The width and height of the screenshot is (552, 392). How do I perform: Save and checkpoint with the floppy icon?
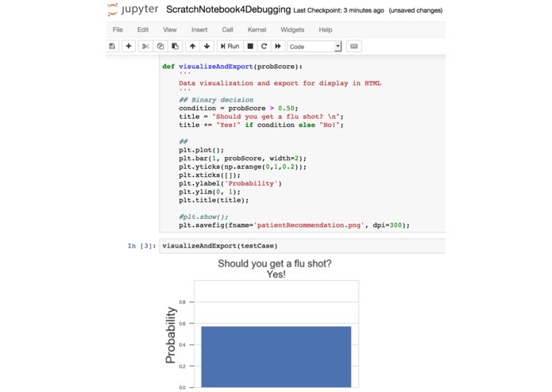tap(112, 46)
